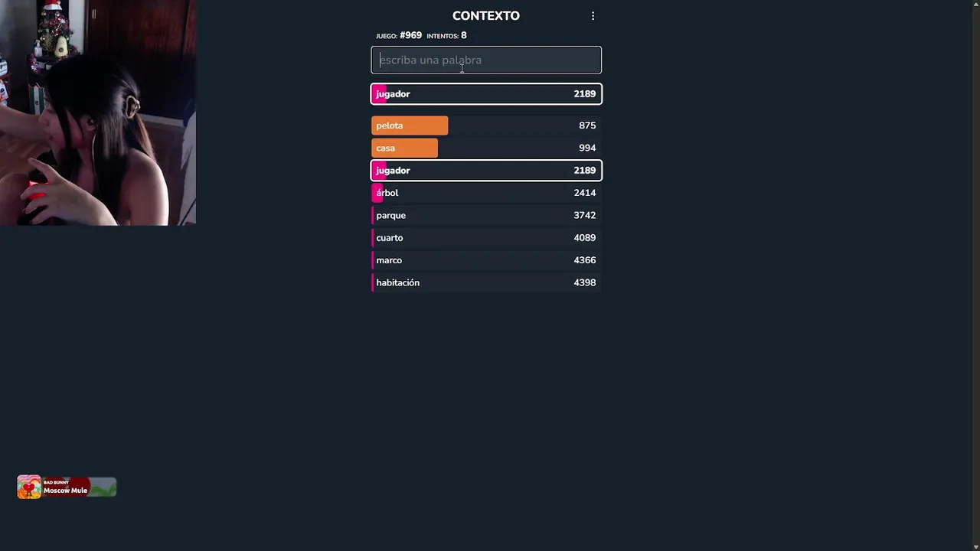980x551 pixels.
Task: Open the three-dot options menu
Action: [x=593, y=16]
